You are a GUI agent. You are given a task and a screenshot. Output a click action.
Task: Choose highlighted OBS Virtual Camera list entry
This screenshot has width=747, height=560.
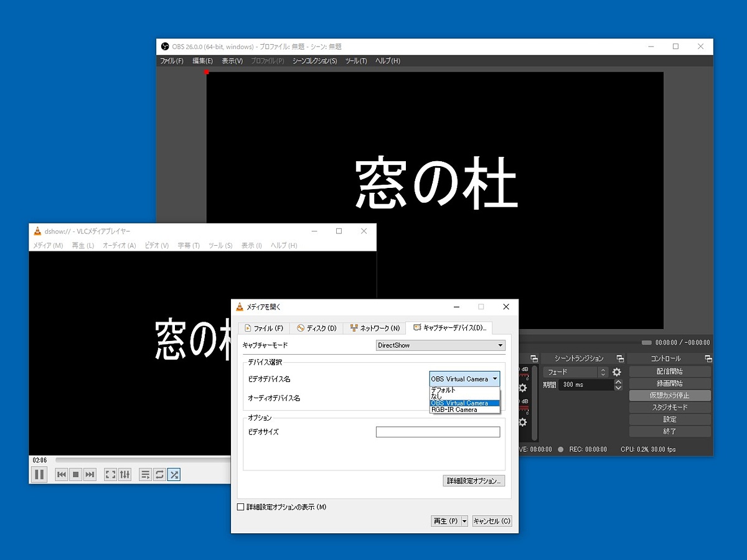pos(464,403)
